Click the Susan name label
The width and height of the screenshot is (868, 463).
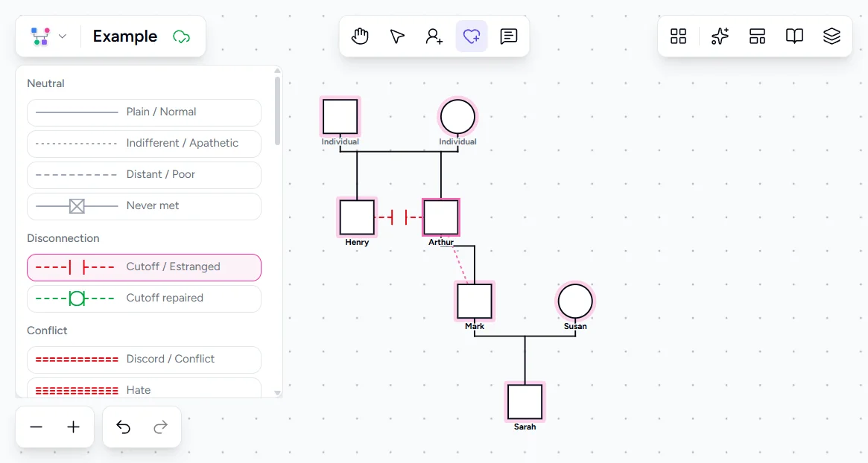click(575, 326)
